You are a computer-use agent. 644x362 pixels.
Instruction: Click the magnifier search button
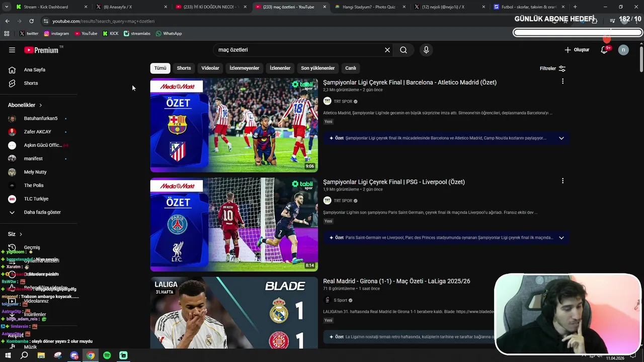(x=404, y=50)
